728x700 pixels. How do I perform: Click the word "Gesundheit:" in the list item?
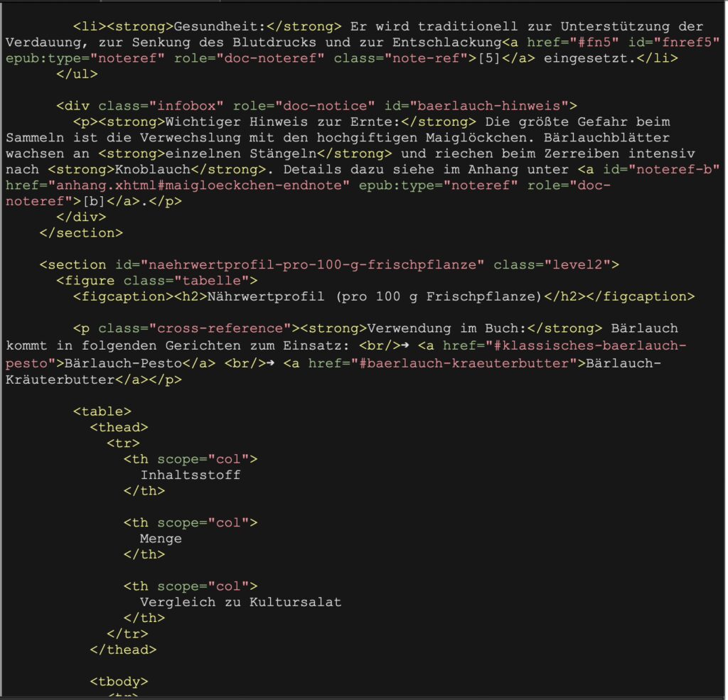click(x=220, y=26)
